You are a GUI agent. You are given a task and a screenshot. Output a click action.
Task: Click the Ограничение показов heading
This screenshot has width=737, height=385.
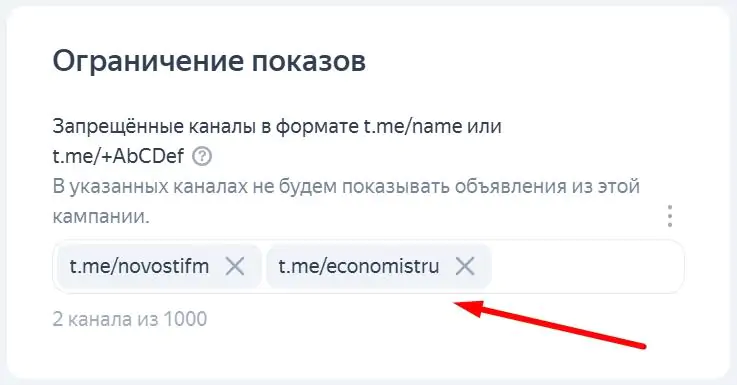coord(209,62)
